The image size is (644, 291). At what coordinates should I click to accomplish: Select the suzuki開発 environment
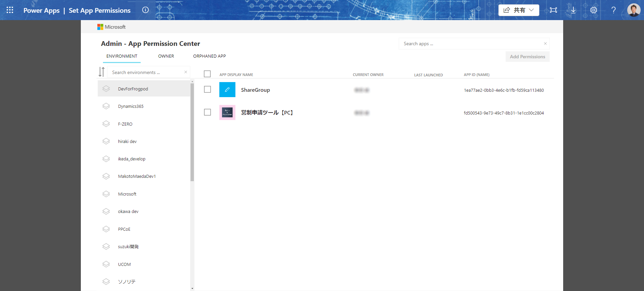[x=144, y=246]
